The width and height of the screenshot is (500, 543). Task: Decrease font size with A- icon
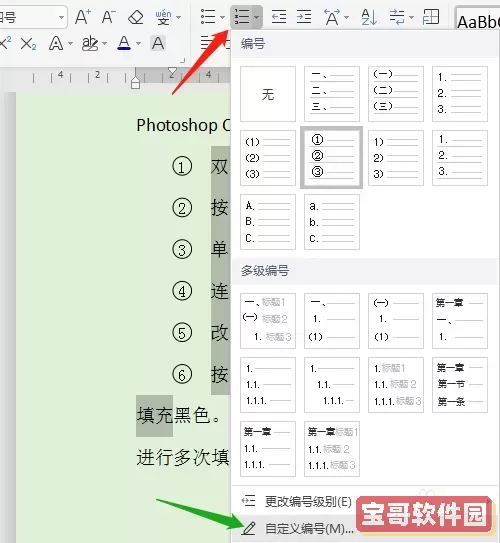pyautogui.click(x=109, y=17)
